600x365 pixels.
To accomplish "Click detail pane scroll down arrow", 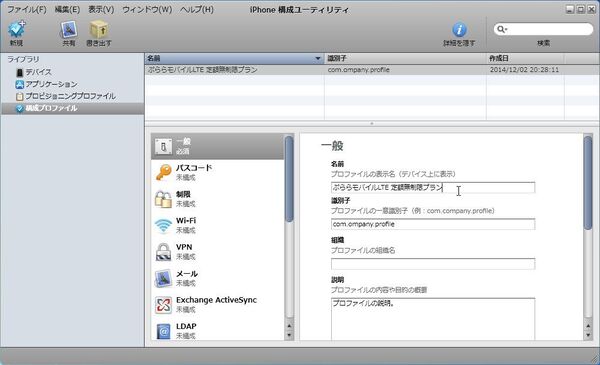I will pos(588,335).
